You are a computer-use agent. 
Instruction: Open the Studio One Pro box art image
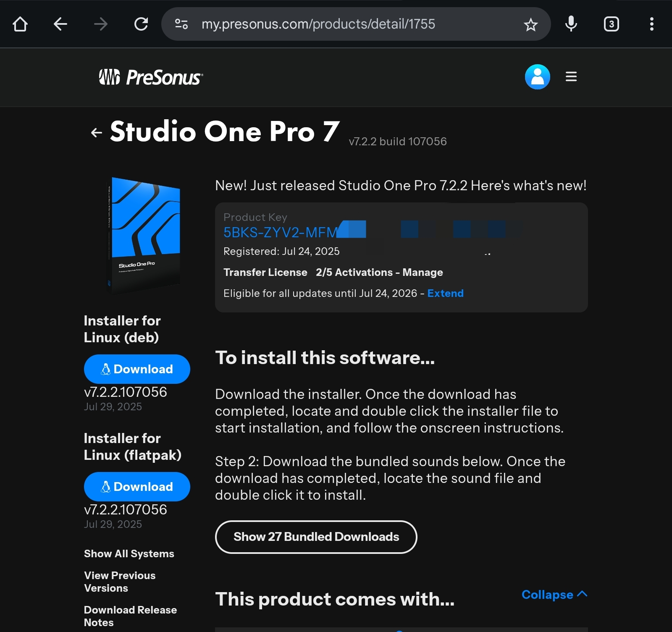click(144, 235)
